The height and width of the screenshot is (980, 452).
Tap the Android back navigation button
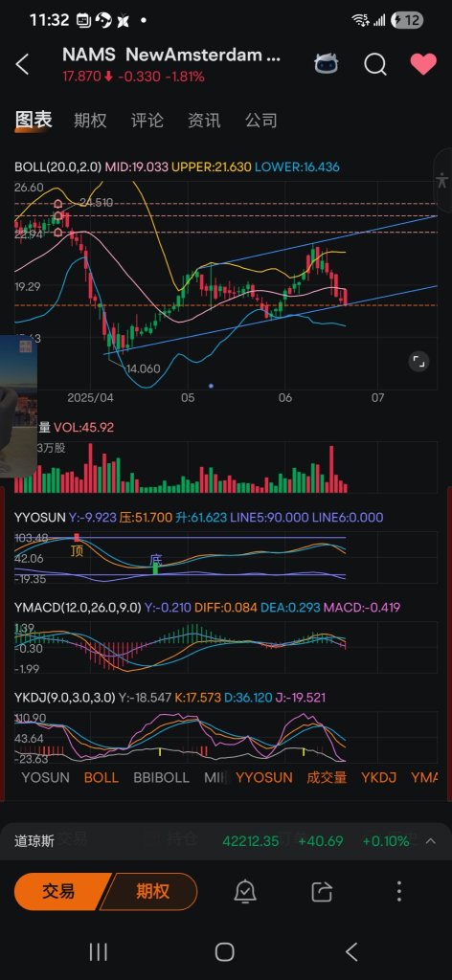351,952
